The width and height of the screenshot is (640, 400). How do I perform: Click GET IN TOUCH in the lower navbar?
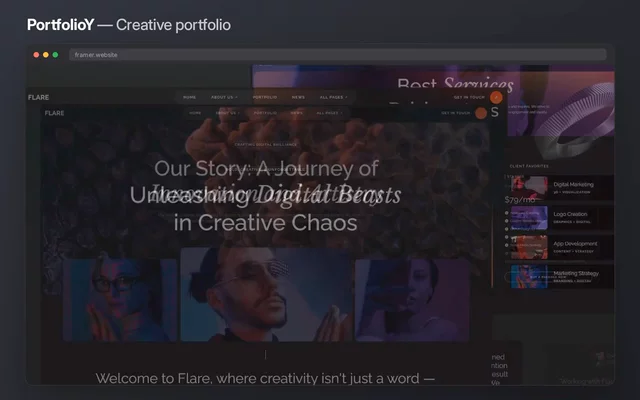(x=456, y=113)
